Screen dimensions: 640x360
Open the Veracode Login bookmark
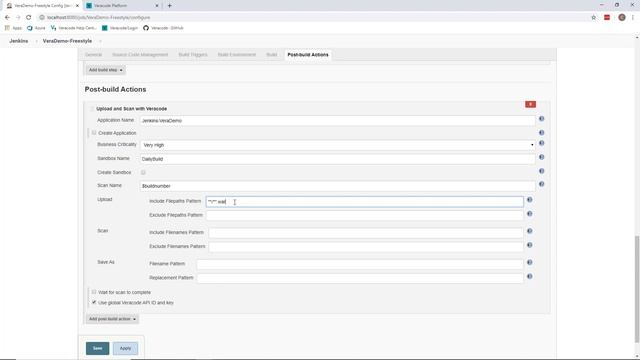120,28
